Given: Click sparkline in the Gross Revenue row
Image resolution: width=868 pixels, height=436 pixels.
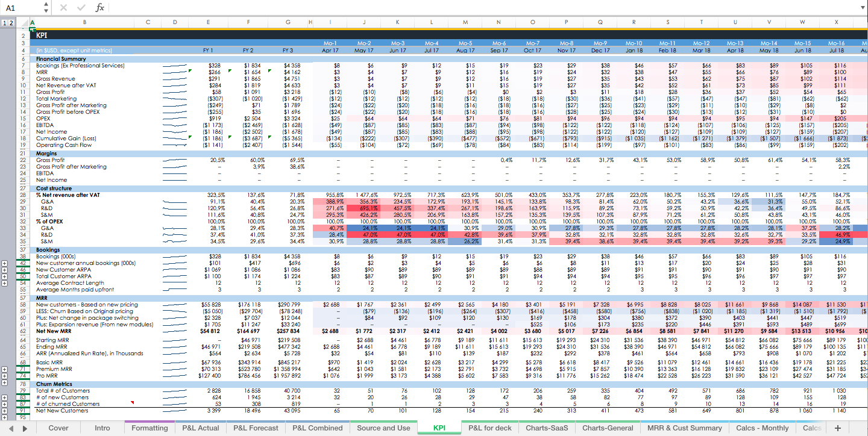Looking at the screenshot, I should (x=175, y=79).
